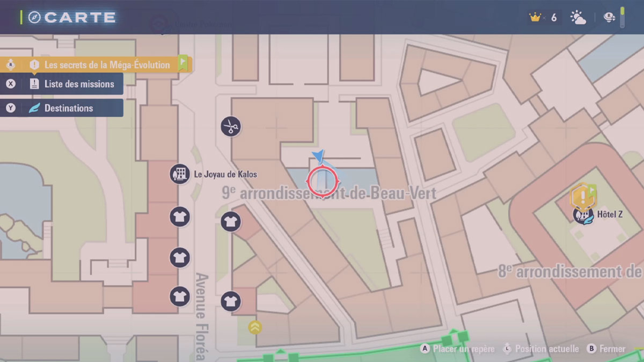
Task: Click the 9e arrondissement de Beau-Vert label
Action: tap(329, 193)
